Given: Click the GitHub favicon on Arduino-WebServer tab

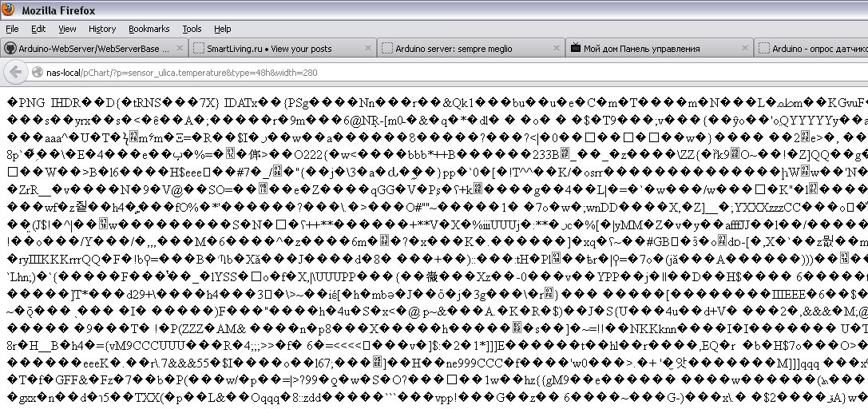Looking at the screenshot, I should tap(10, 48).
